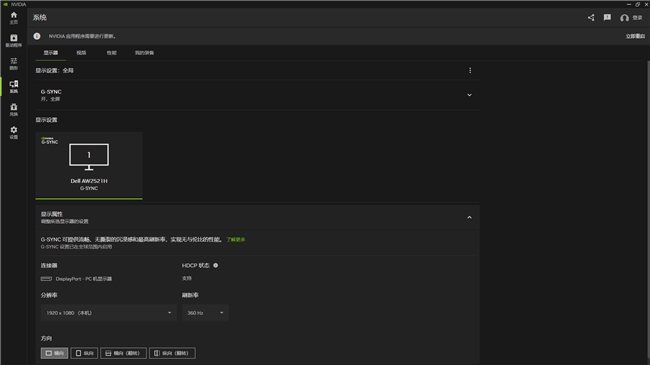Expand the G-SYNC settings row
This screenshot has height=365, width=650.
click(257, 95)
